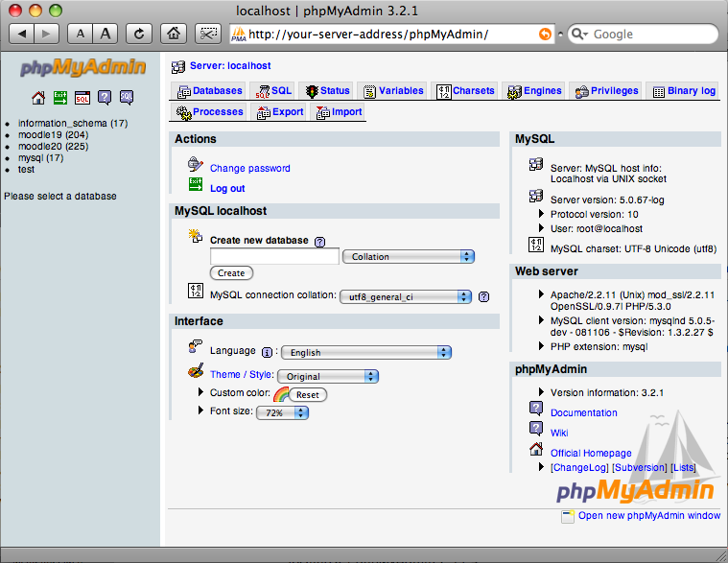Open the Language dropdown set to English
The image size is (728, 563).
pos(365,353)
